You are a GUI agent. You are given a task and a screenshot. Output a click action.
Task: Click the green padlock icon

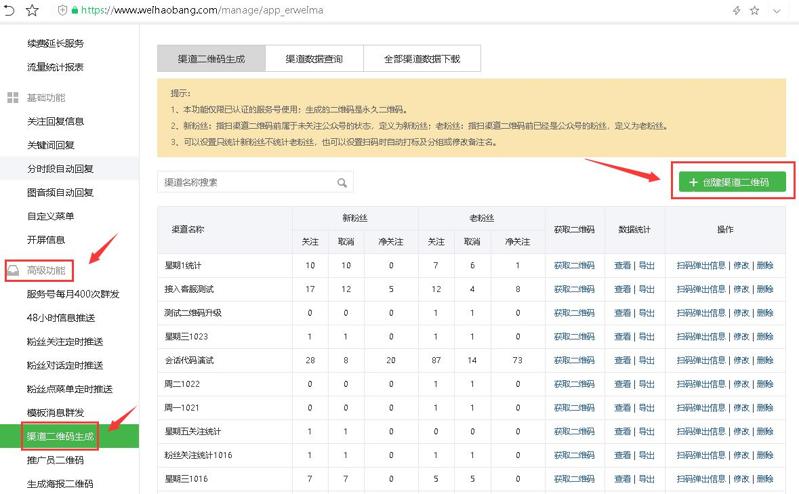click(x=74, y=10)
